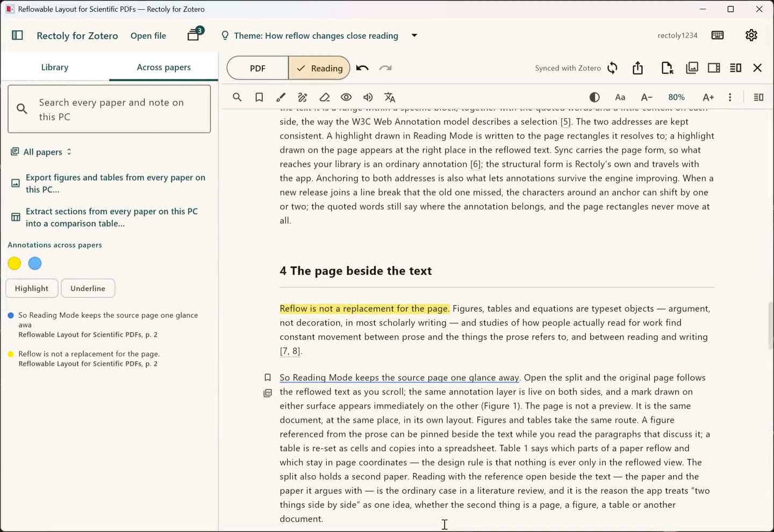This screenshot has width=774, height=532.
Task: Expand the Theme dropdown arrow
Action: coord(414,35)
